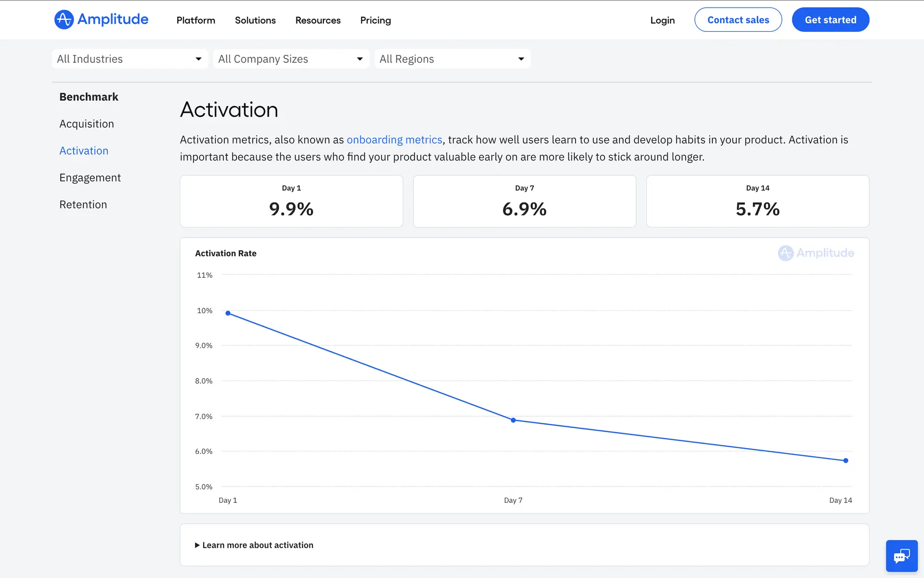This screenshot has width=924, height=578.
Task: Follow the onboarding metrics link
Action: click(394, 140)
